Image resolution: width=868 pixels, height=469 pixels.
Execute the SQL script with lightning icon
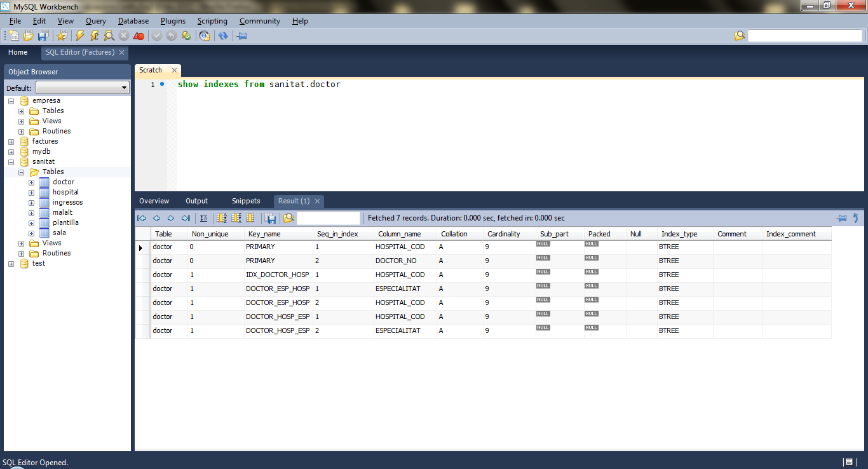click(x=79, y=36)
